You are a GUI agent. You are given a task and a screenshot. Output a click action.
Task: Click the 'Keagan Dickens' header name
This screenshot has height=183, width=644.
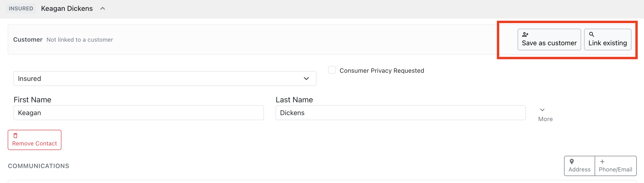(67, 8)
